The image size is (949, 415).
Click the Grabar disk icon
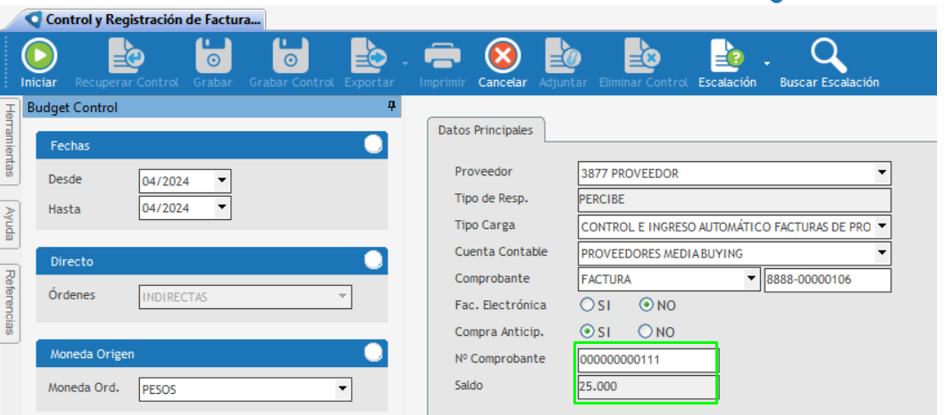pyautogui.click(x=213, y=56)
